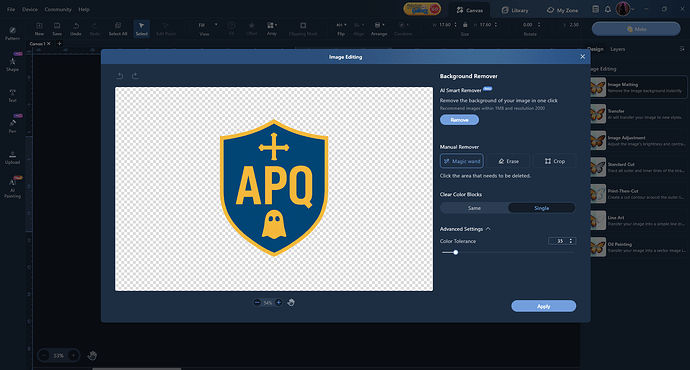690x370 pixels.
Task: Select the Erase tool
Action: tap(508, 161)
